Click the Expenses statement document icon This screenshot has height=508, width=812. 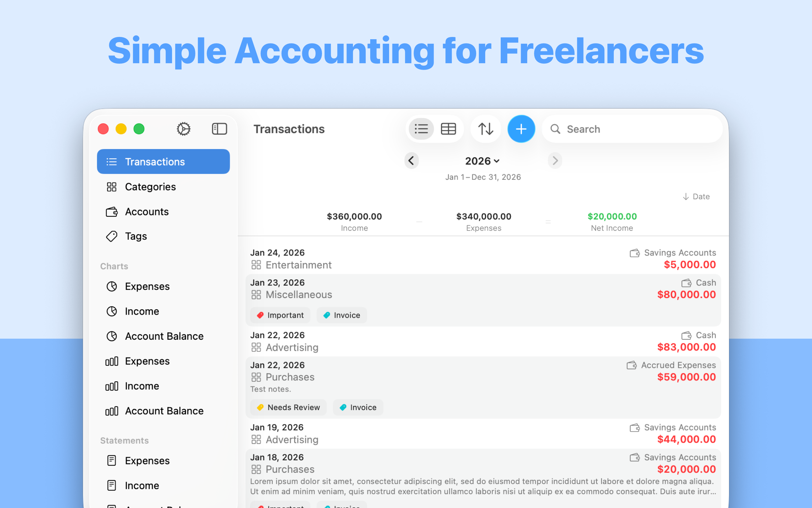click(111, 461)
